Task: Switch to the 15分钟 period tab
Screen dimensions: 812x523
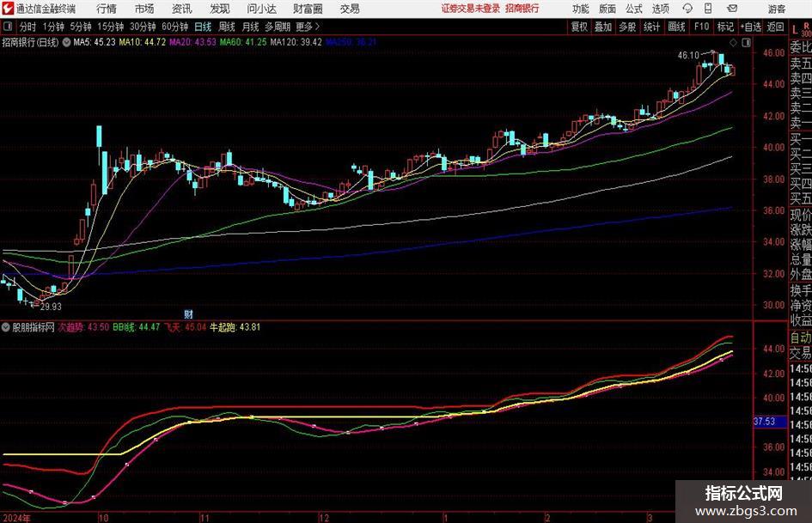Action: [110, 27]
